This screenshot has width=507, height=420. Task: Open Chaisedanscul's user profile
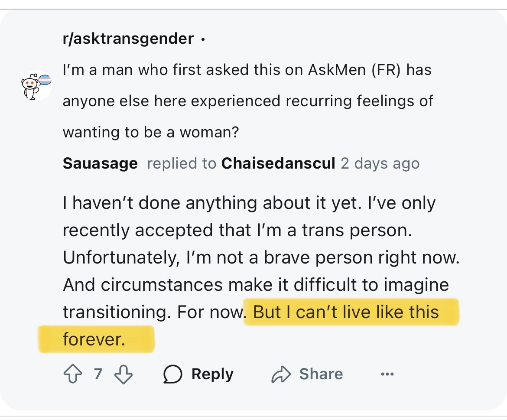[278, 163]
